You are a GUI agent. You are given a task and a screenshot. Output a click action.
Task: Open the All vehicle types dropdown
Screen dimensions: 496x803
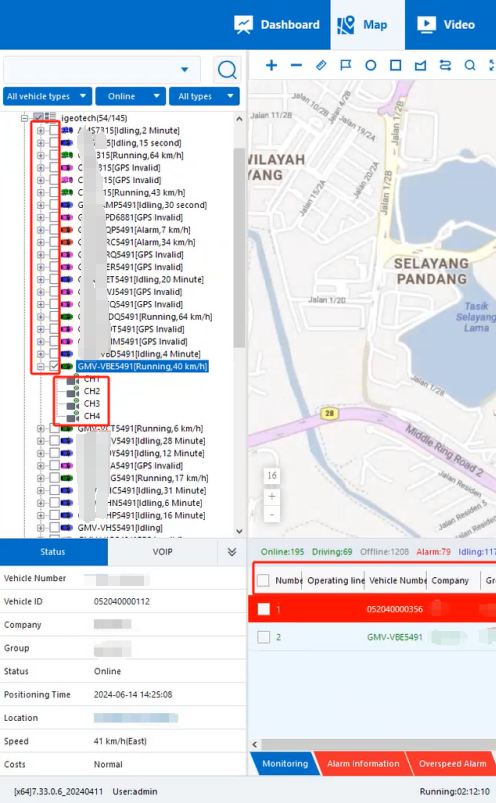click(48, 96)
